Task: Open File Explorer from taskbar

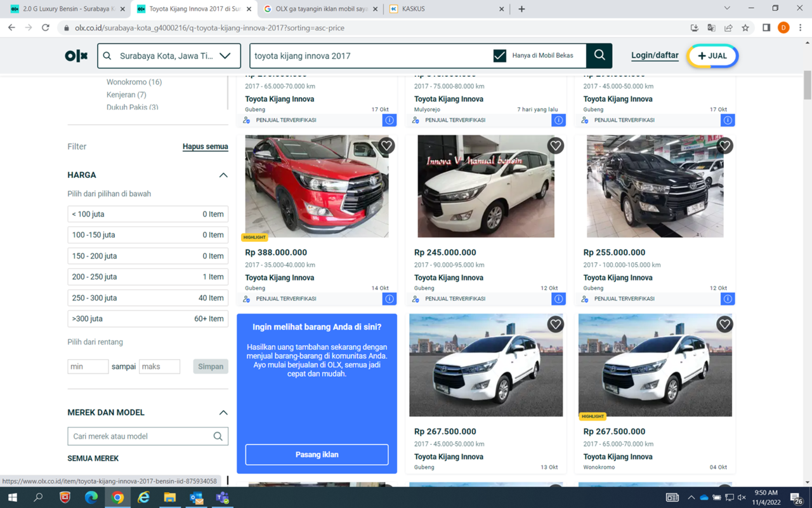Action: tap(170, 498)
